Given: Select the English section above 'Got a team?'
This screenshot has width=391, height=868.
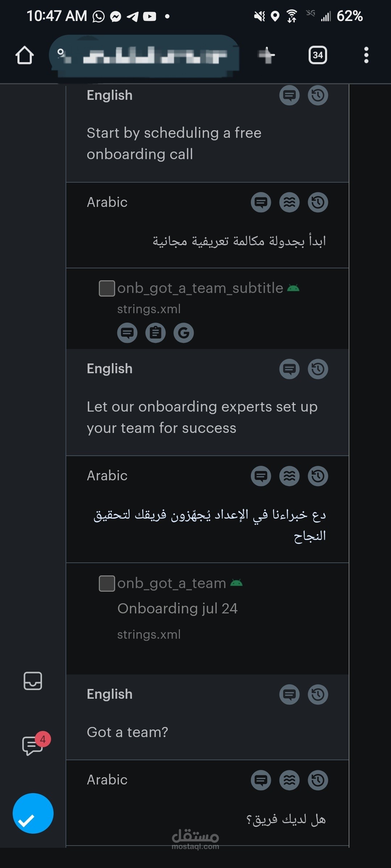Looking at the screenshot, I should (109, 694).
